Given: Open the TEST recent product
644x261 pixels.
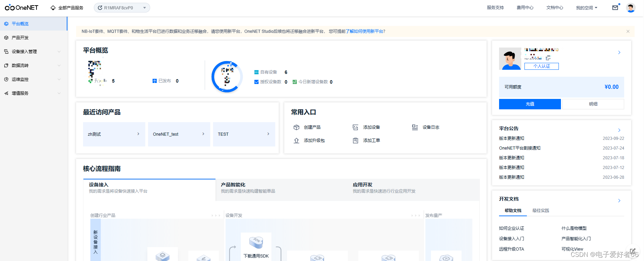Looking at the screenshot, I should pyautogui.click(x=244, y=134).
